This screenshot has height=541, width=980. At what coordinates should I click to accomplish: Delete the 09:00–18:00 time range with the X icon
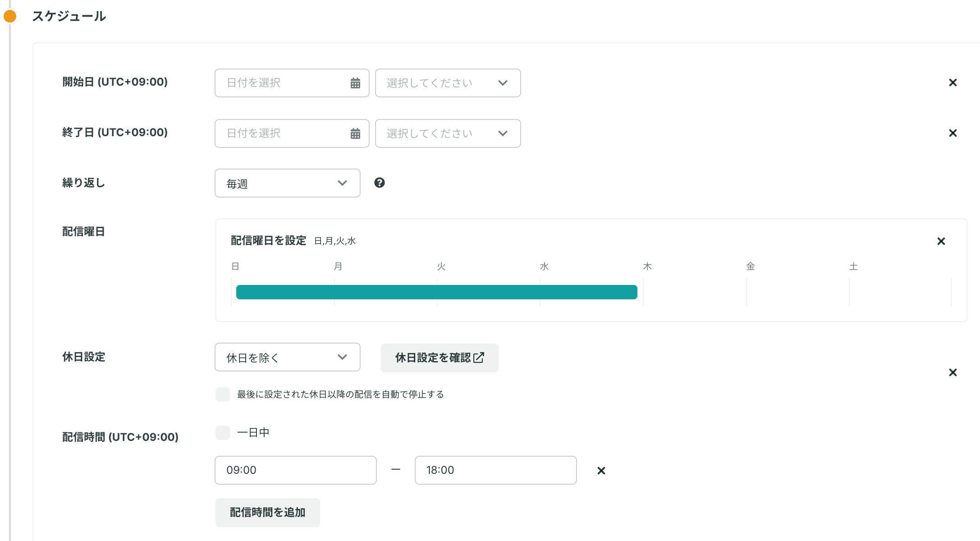click(x=601, y=470)
